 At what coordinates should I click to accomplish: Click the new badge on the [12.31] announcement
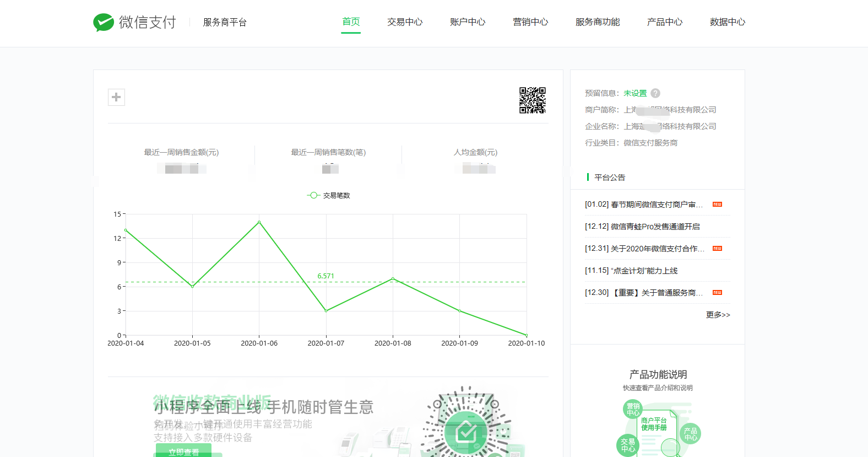(717, 249)
